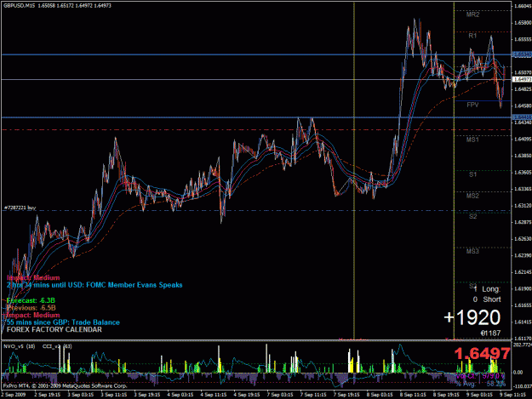Click the +1920 profit readout
Screen dimensions: 532x399
(x=472, y=317)
